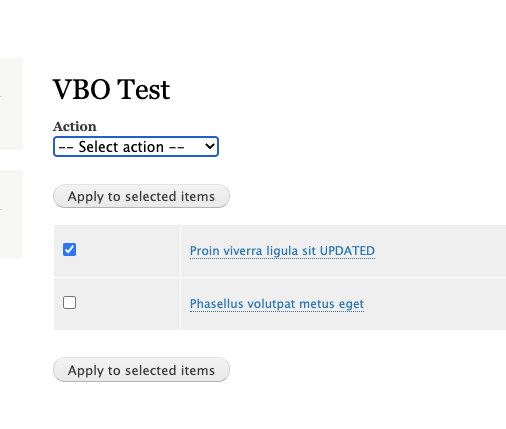The height and width of the screenshot is (429, 506).
Task: Click the chevron arrow in Action combo box
Action: click(x=210, y=146)
